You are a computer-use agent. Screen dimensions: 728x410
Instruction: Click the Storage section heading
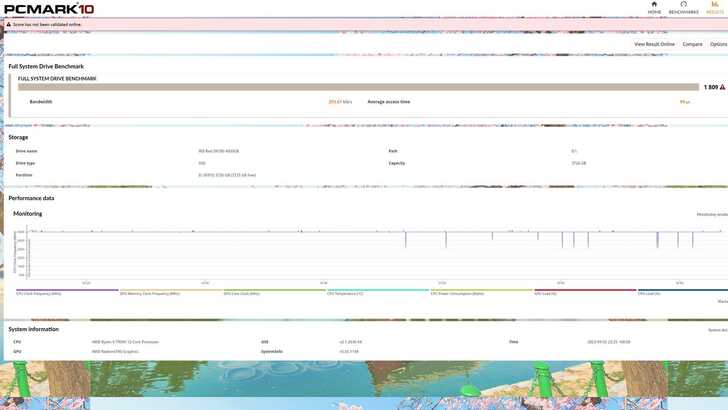18,137
